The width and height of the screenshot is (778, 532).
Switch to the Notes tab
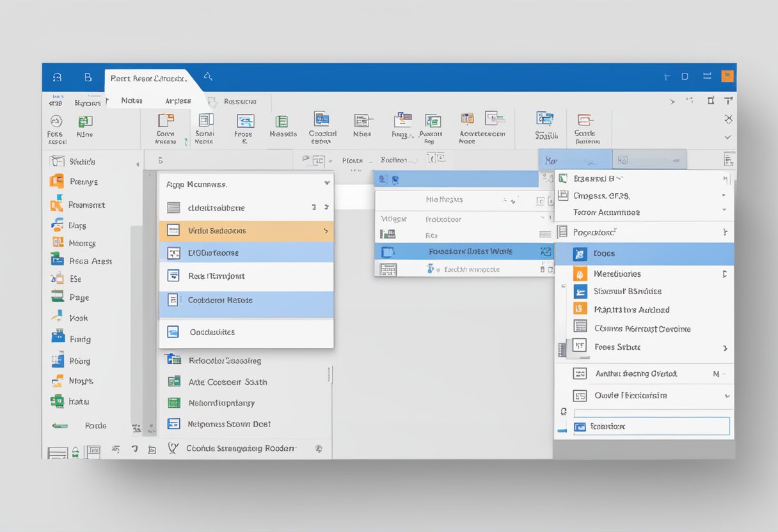pyautogui.click(x=132, y=100)
